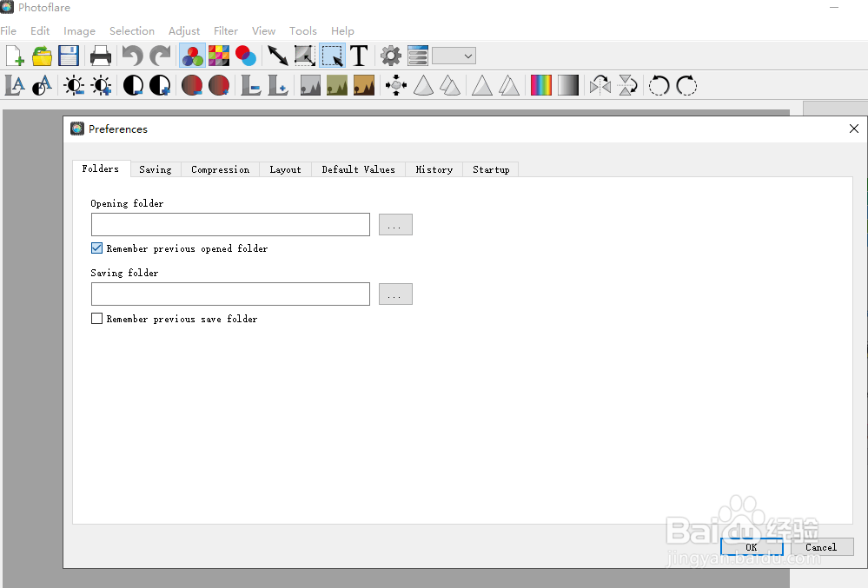Image resolution: width=868 pixels, height=588 pixels.
Task: Cancel the Preferences dialog
Action: coord(821,547)
